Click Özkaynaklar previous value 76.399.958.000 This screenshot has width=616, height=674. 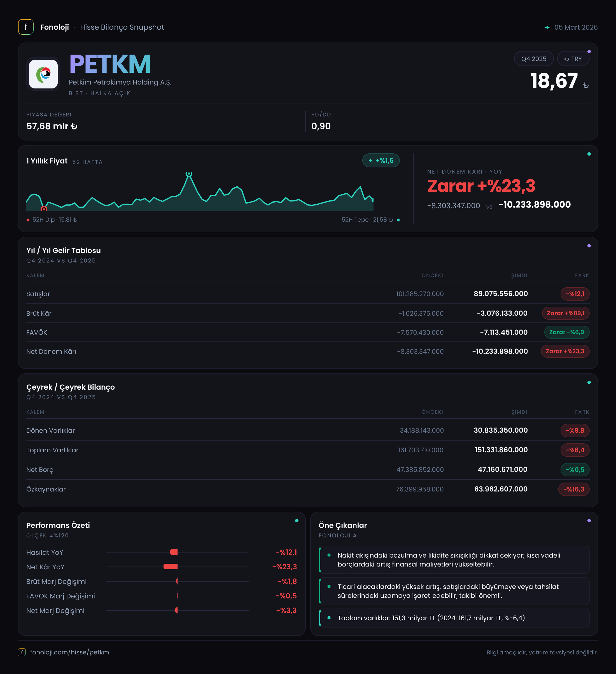click(420, 490)
